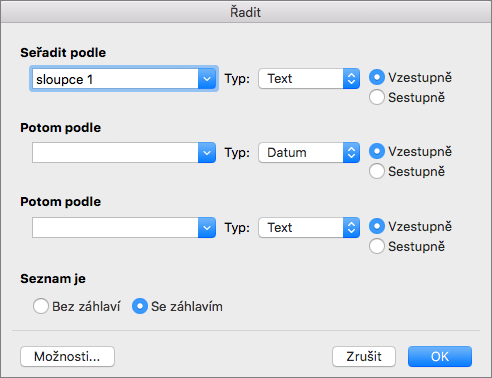The height and width of the screenshot is (378, 492).
Task: Open Typ Text popup for Seřadit podle
Action: 309,79
